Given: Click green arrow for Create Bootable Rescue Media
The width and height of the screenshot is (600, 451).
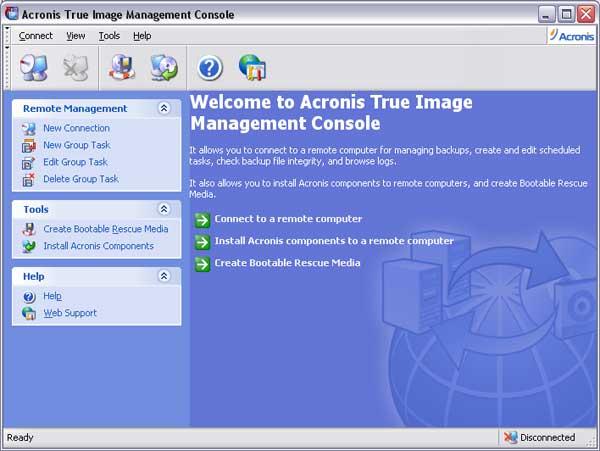Looking at the screenshot, I should [x=202, y=264].
